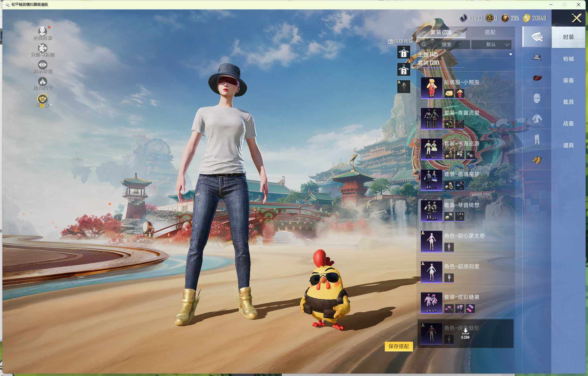Click the 保存搭配 button
Image resolution: width=588 pixels, height=376 pixels.
[x=398, y=346]
